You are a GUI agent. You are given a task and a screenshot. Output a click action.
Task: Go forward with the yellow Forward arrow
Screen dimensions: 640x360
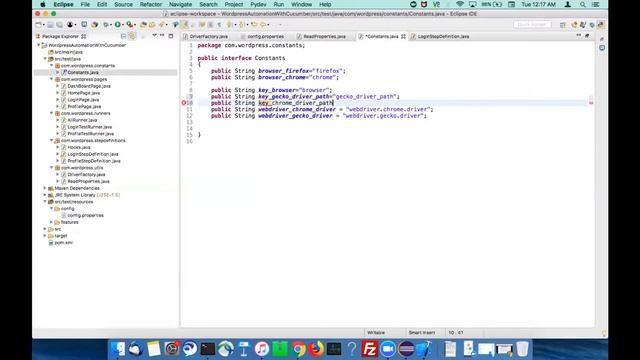coord(263,25)
